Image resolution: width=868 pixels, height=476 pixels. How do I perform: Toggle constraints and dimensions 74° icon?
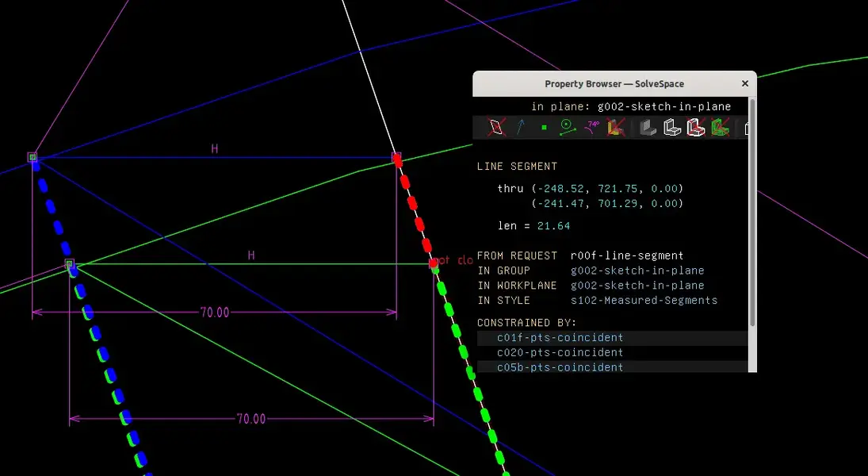(x=592, y=128)
